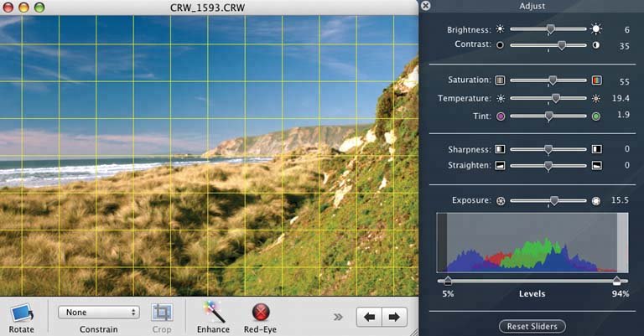
Task: Click the green Tint circle
Action: 596,116
